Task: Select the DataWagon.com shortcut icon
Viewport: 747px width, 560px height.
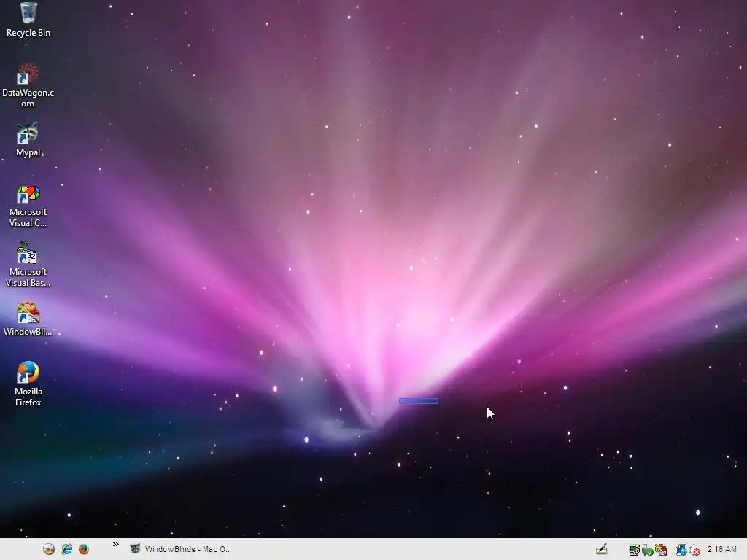Action: [28, 74]
